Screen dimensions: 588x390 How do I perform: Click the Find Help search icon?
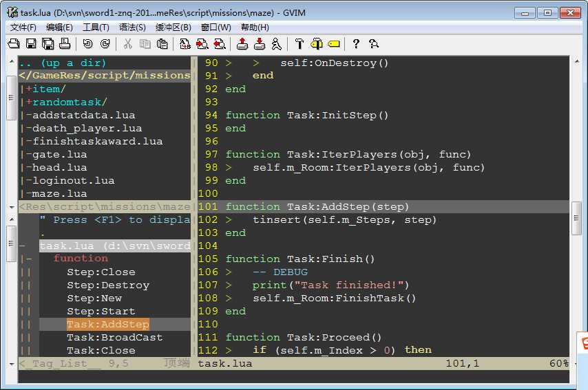373,44
